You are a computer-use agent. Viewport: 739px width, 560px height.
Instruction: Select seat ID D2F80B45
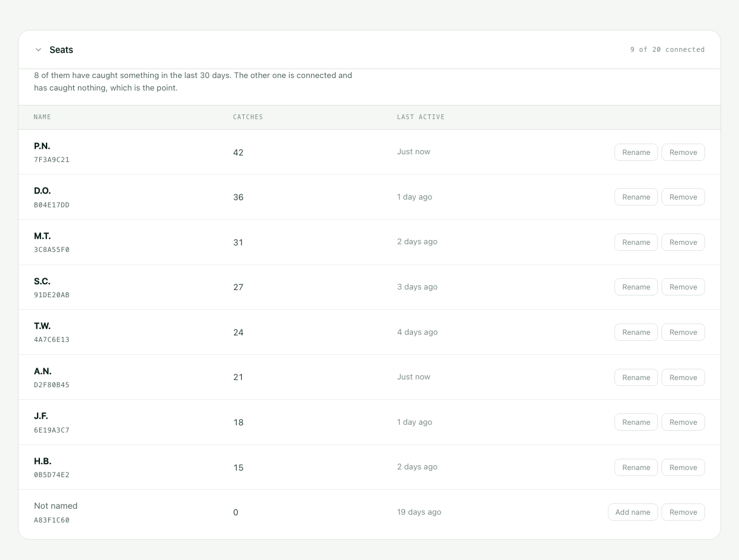tap(52, 385)
